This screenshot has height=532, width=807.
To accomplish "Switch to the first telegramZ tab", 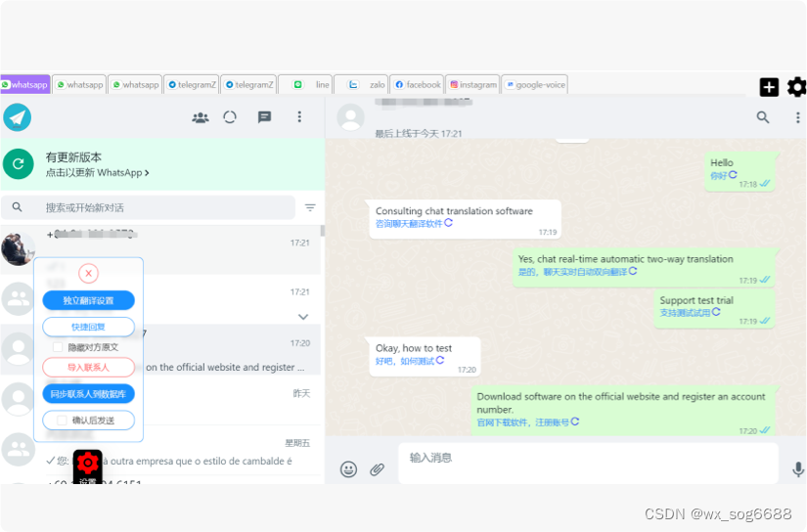I will point(192,85).
